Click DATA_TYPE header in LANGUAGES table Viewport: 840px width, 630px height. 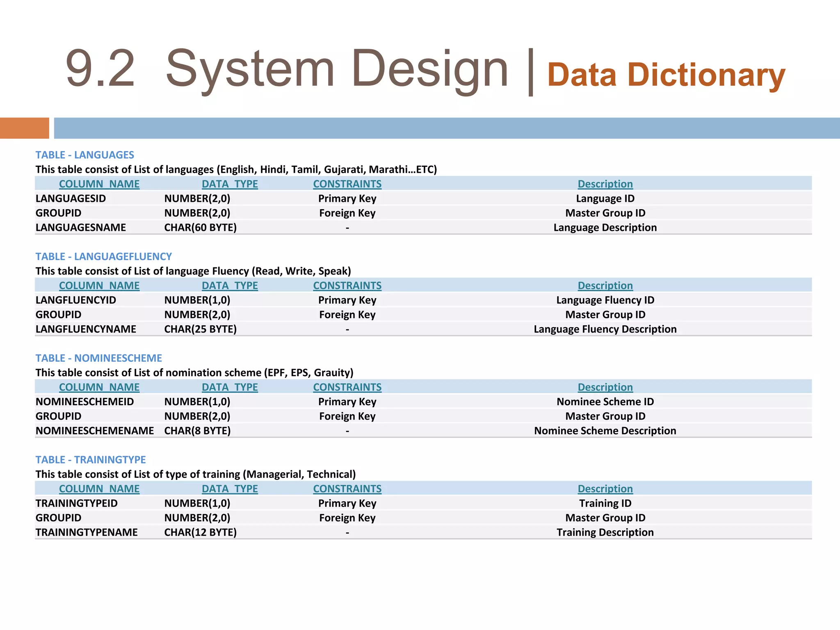(230, 184)
